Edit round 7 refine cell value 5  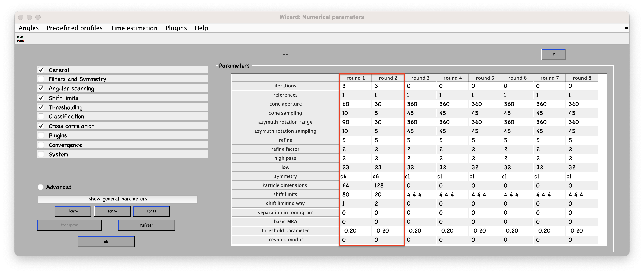549,140
